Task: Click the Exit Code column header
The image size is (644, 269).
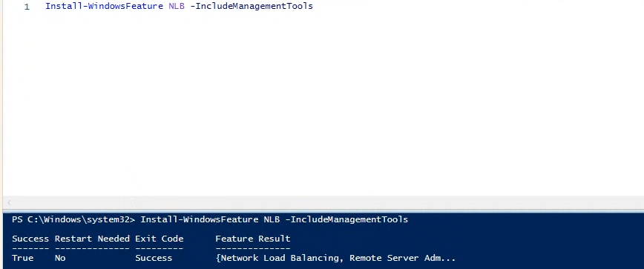Action: pos(160,239)
